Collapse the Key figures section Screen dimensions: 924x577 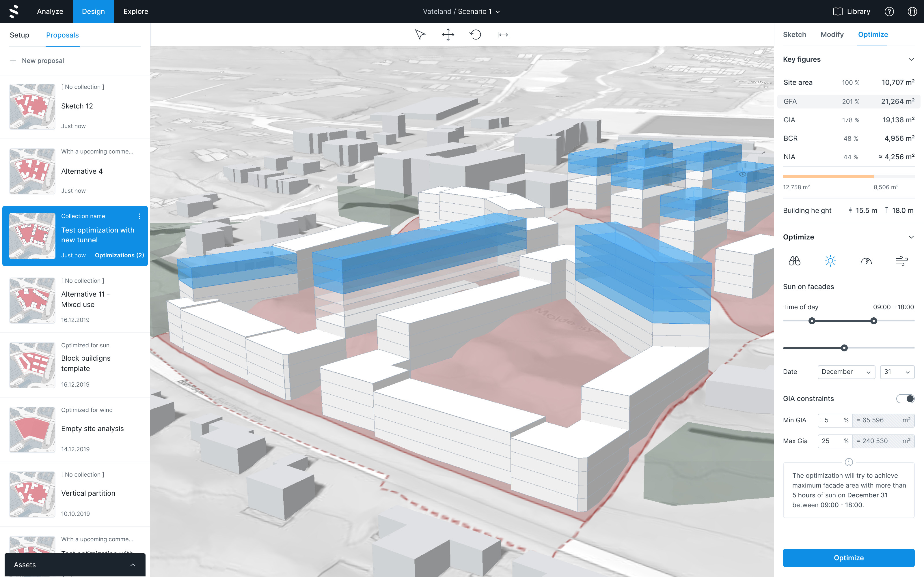(911, 59)
